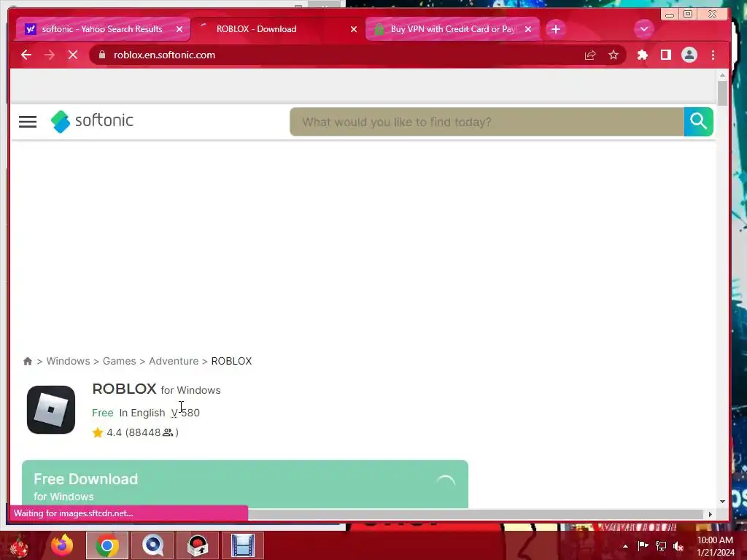Click the network tray icon

coord(661,546)
